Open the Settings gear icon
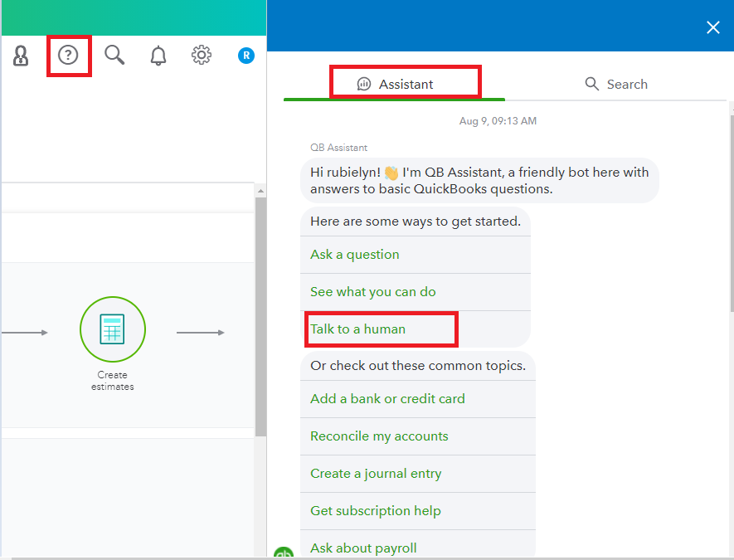 pyautogui.click(x=201, y=56)
